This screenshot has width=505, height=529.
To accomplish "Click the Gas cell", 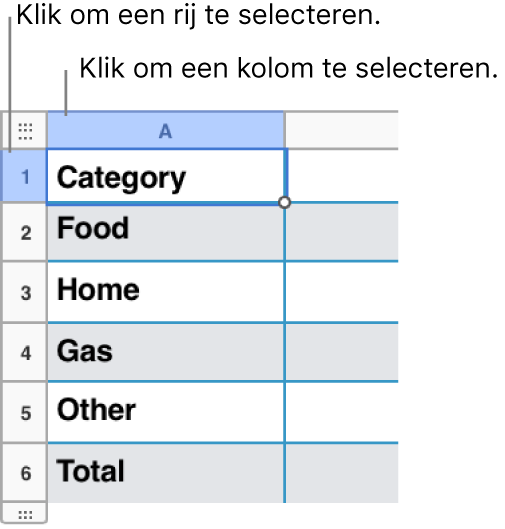I will [x=166, y=353].
